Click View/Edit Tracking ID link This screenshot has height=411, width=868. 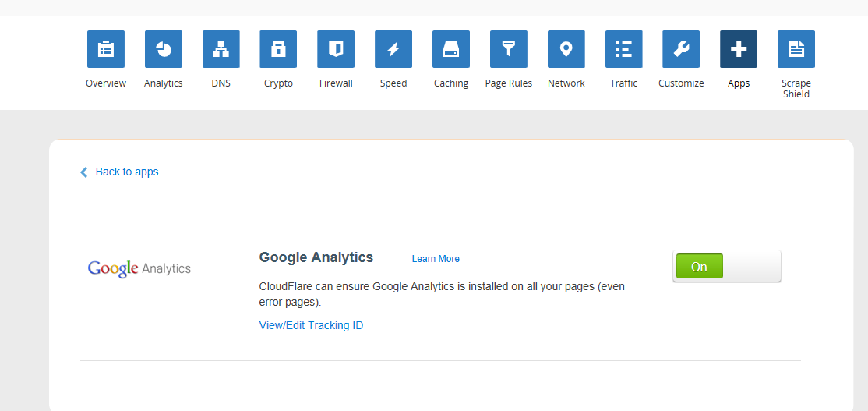click(311, 325)
